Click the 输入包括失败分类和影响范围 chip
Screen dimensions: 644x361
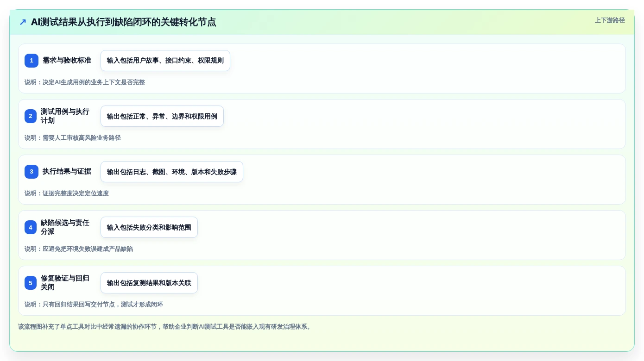pyautogui.click(x=149, y=227)
